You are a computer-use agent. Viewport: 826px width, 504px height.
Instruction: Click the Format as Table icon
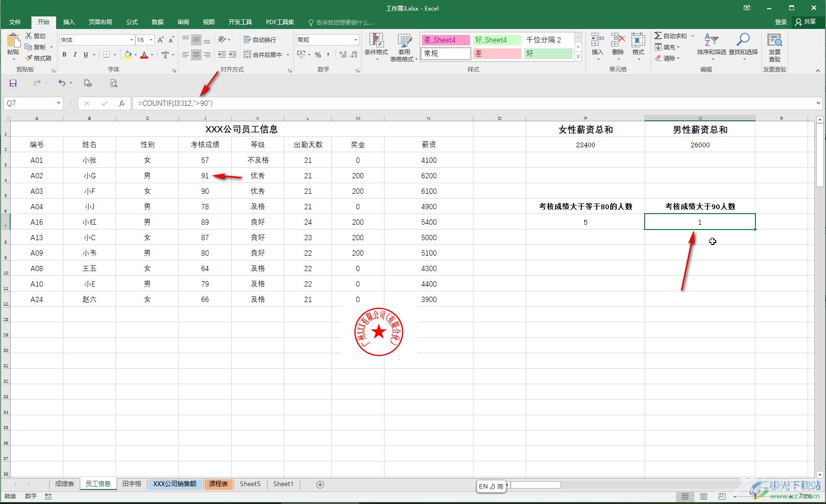pyautogui.click(x=404, y=41)
